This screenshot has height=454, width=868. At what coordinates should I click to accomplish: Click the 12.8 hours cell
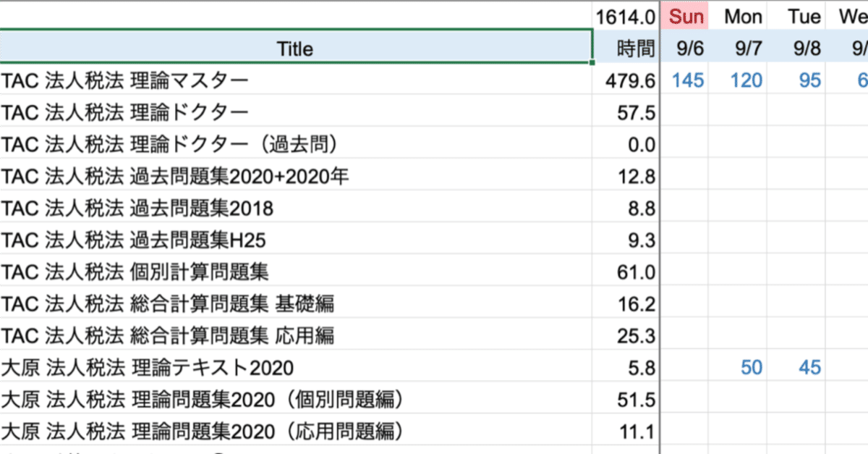click(626, 176)
